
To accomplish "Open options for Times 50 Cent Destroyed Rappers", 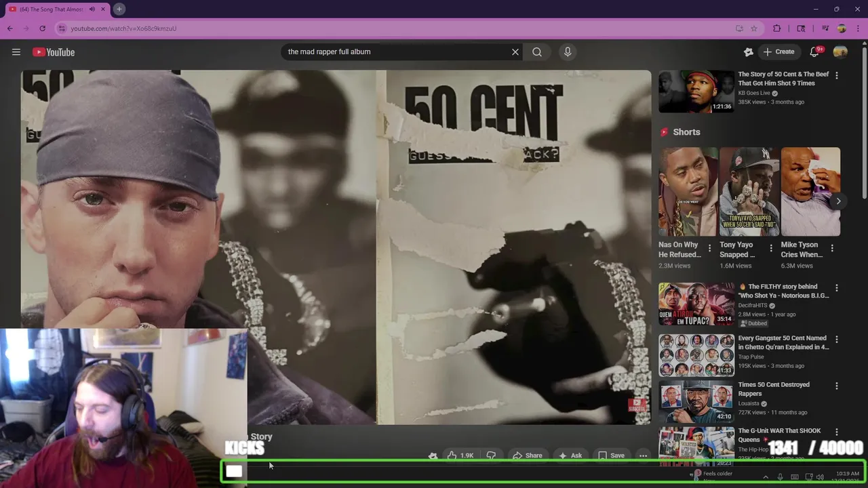I will tap(836, 386).
